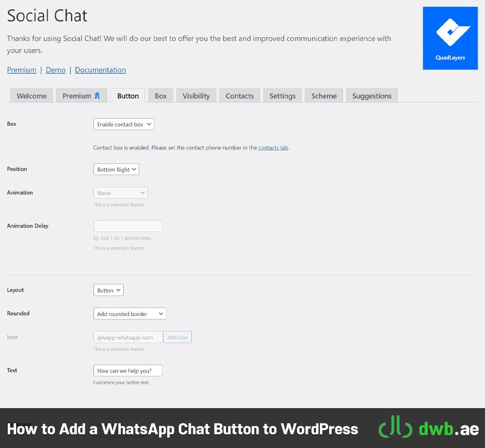Open the Scheme tab

tap(324, 95)
